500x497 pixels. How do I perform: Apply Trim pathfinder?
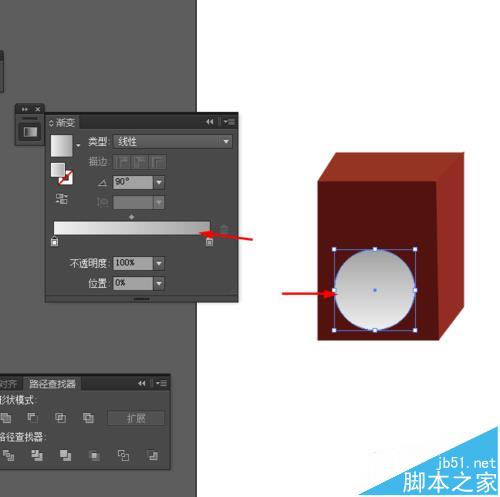[37, 455]
